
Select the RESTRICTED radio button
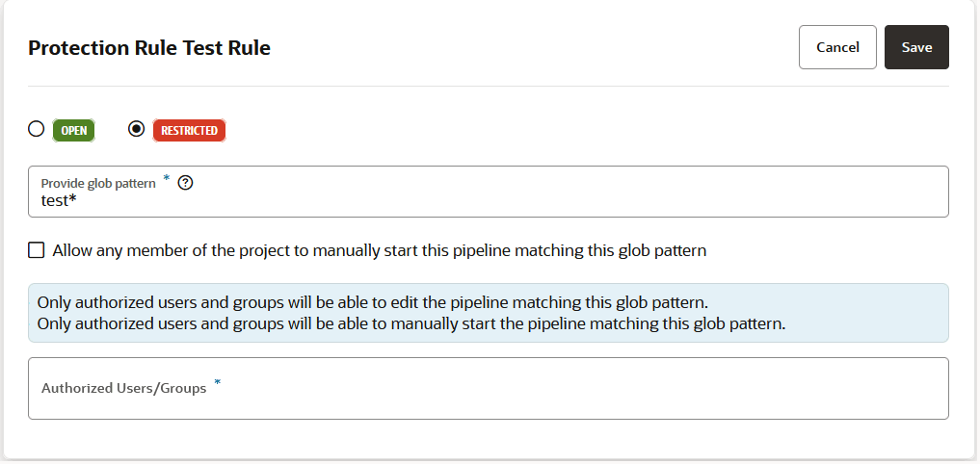pos(136,129)
